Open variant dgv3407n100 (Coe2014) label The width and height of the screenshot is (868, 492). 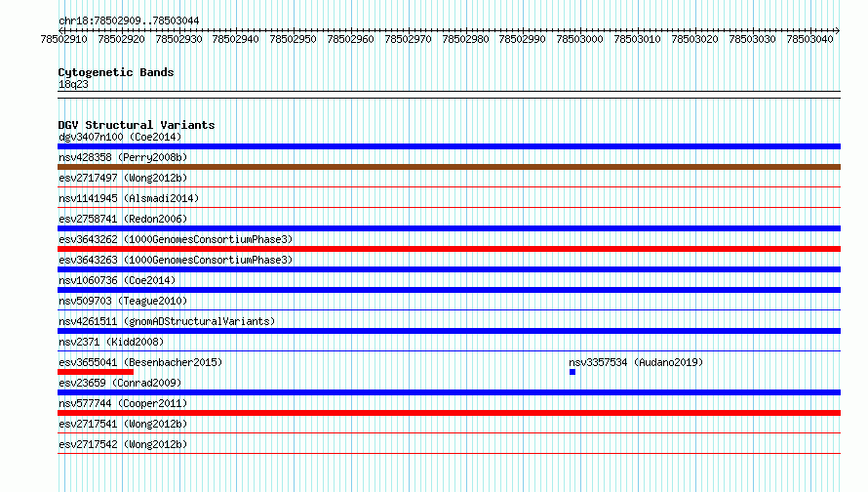coord(120,137)
